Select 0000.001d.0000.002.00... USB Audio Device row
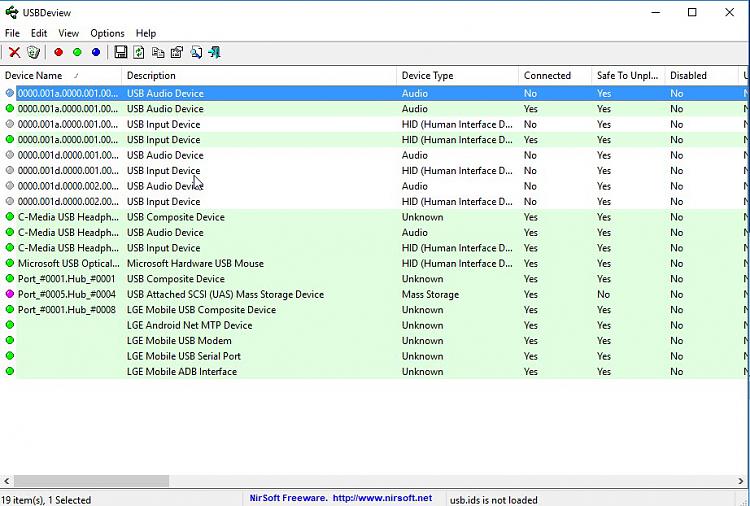Viewport: 750px width, 506px height. point(373,186)
